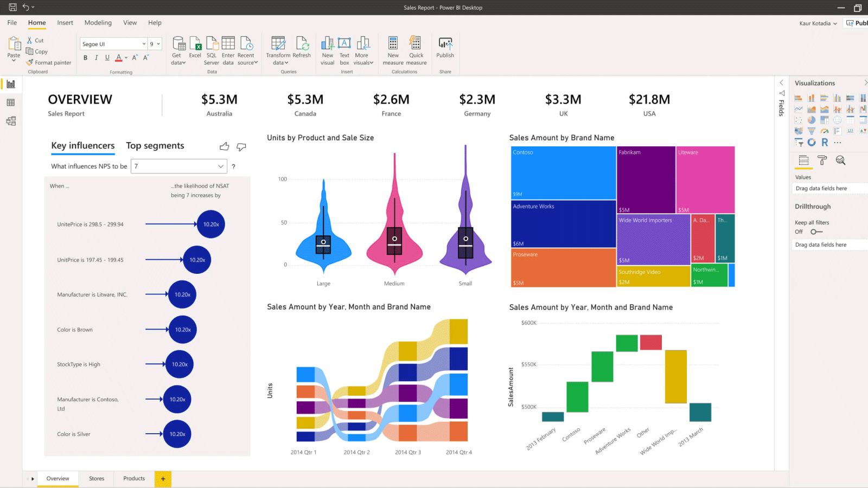The height and width of the screenshot is (488, 868).
Task: Click the Copy icon in Clipboard group
Action: point(30,51)
